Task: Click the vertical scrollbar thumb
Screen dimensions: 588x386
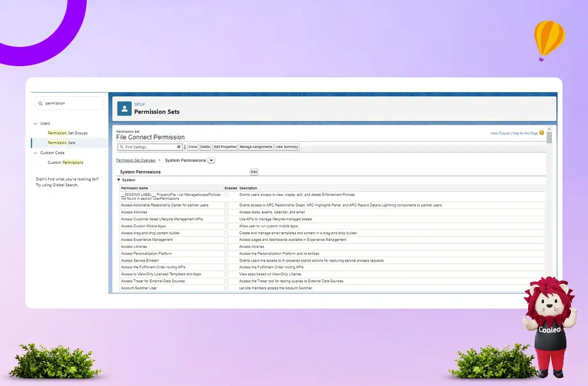Action: point(549,138)
